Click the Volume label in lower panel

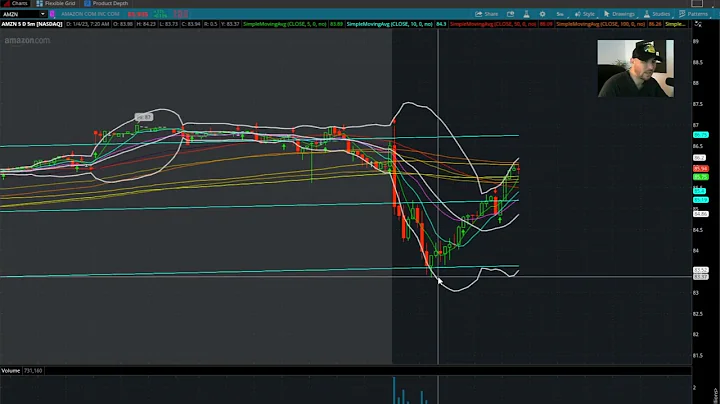(x=11, y=370)
